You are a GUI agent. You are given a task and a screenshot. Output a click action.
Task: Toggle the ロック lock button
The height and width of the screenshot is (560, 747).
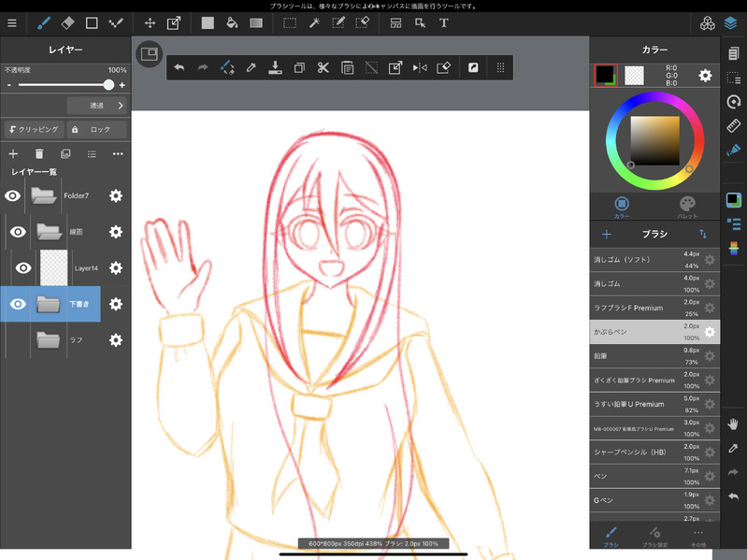click(x=96, y=130)
